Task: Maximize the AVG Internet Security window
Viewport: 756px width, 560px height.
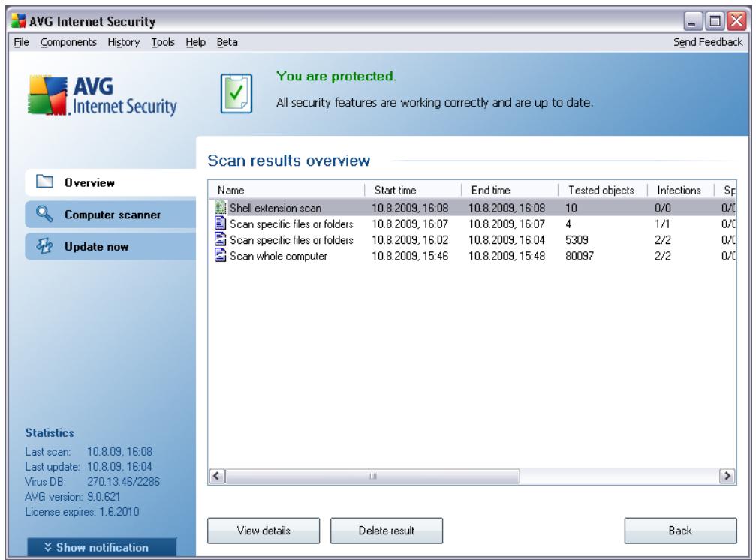Action: point(715,21)
